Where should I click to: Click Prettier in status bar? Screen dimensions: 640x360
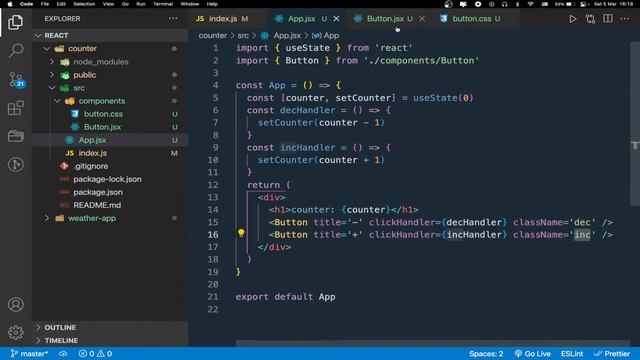tap(611, 353)
